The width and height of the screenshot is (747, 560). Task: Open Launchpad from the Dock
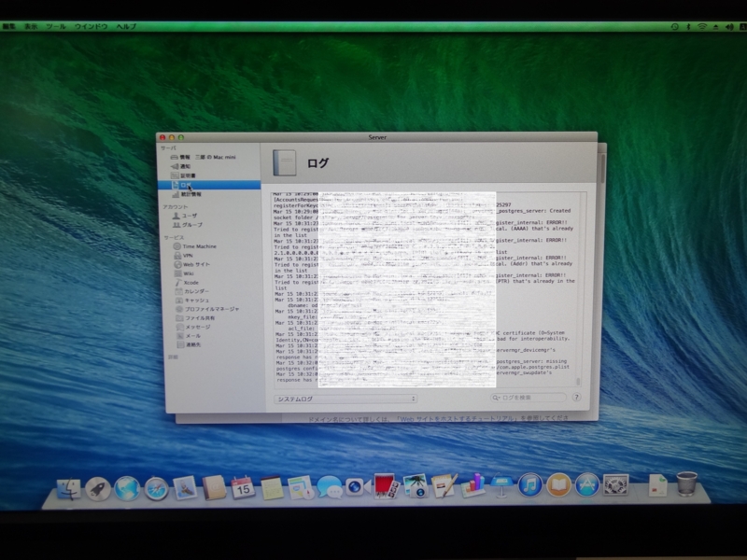tap(98, 488)
